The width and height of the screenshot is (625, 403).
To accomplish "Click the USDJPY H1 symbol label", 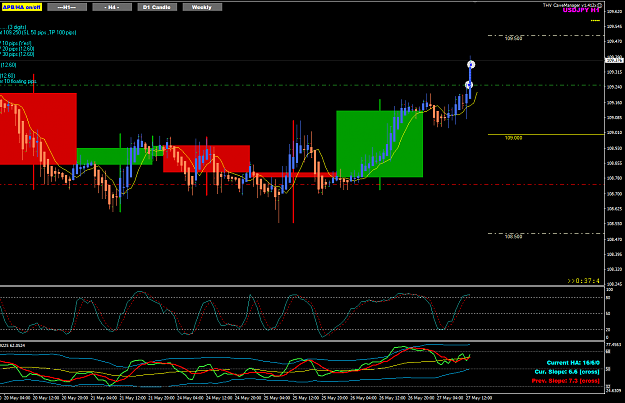I will click(x=581, y=10).
